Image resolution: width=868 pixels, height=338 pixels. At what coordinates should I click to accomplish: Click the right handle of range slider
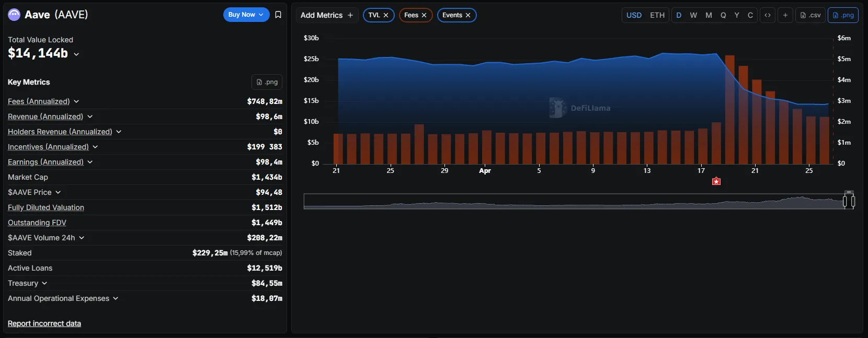(x=853, y=201)
